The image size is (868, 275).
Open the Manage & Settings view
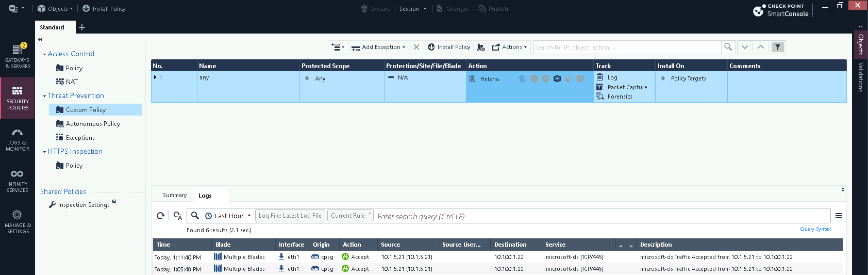[18, 221]
